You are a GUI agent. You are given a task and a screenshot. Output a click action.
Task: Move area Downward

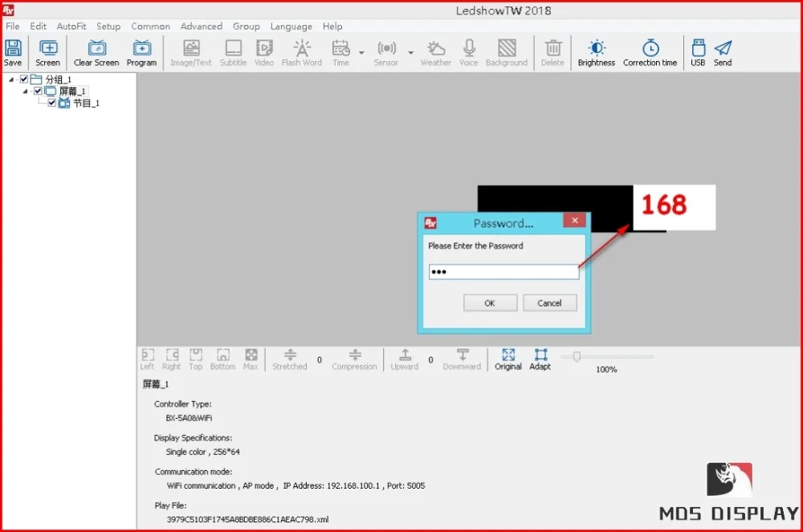pyautogui.click(x=462, y=359)
